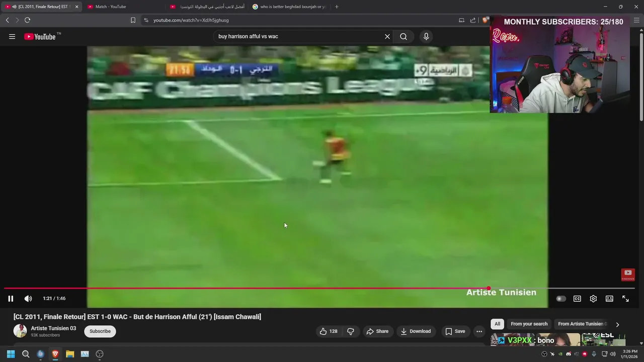
Task: Open Windows taskbar search
Action: [26, 354]
